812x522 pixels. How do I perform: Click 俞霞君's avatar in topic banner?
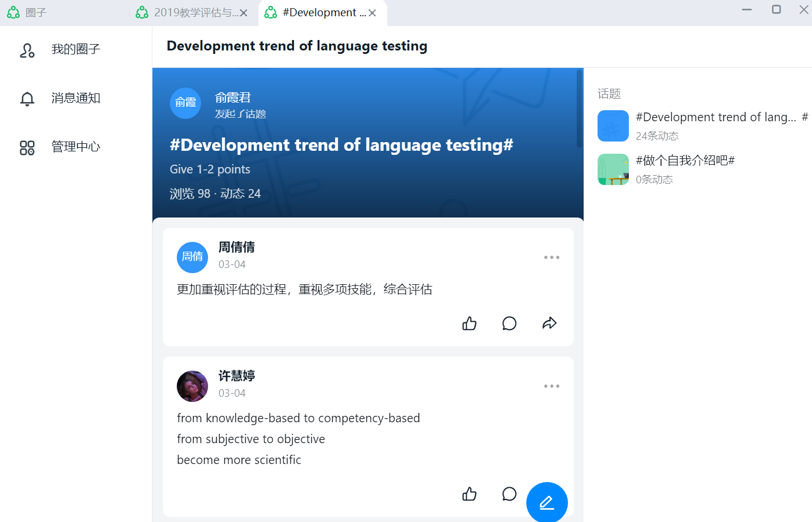(185, 103)
